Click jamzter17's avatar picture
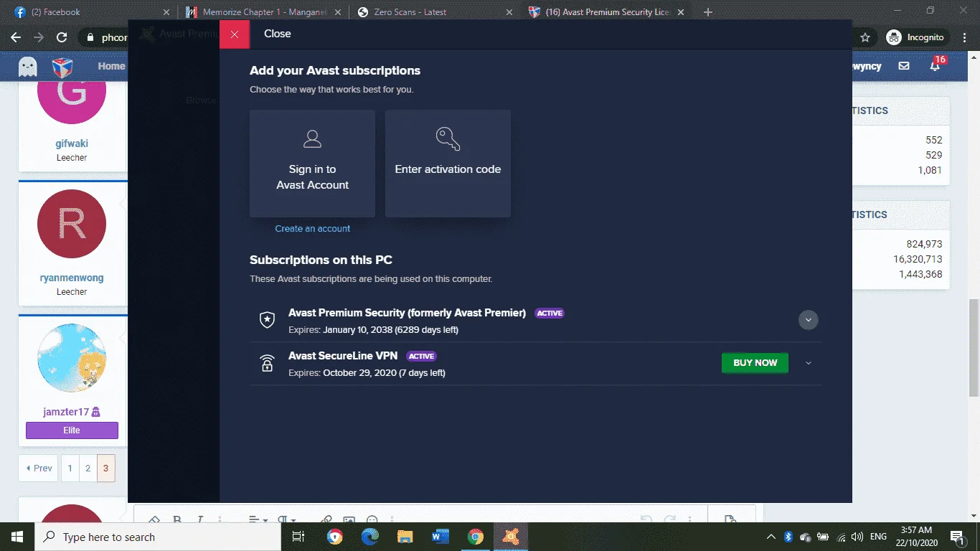This screenshot has height=551, width=980. click(x=72, y=358)
